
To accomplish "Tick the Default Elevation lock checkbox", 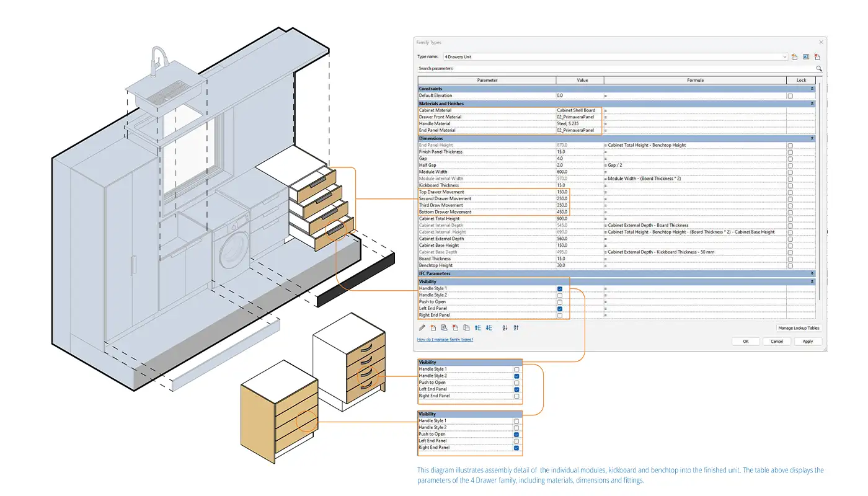I will (x=790, y=96).
